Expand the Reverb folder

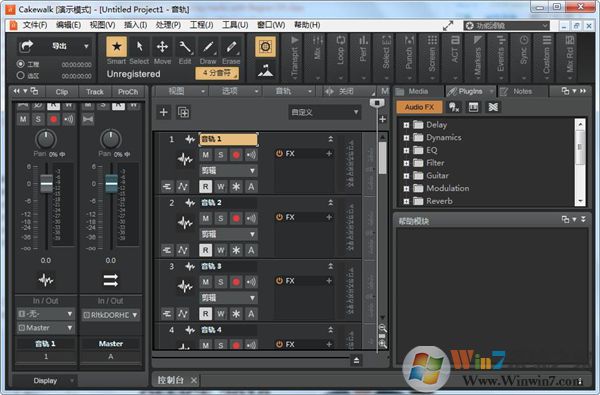tap(406, 201)
